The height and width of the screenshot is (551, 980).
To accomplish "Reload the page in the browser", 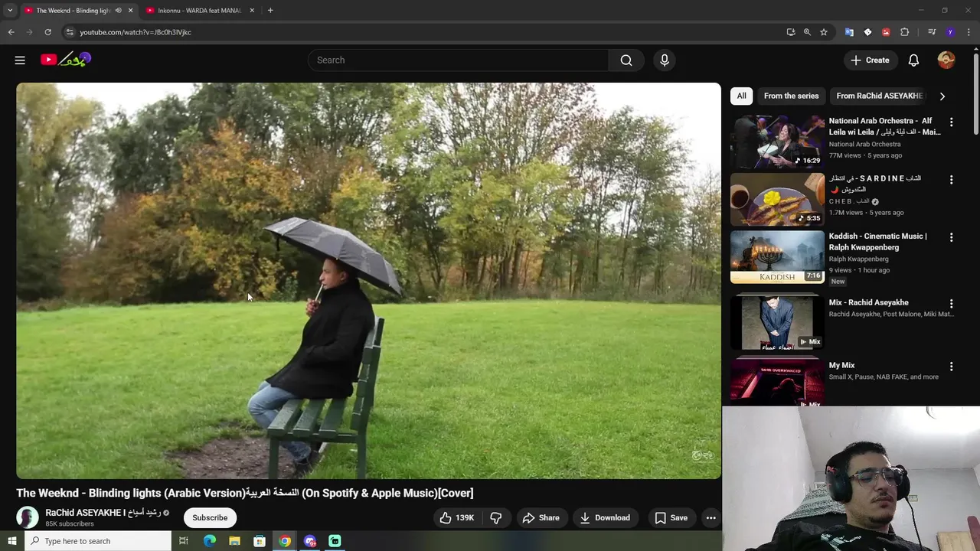I will click(x=47, y=32).
